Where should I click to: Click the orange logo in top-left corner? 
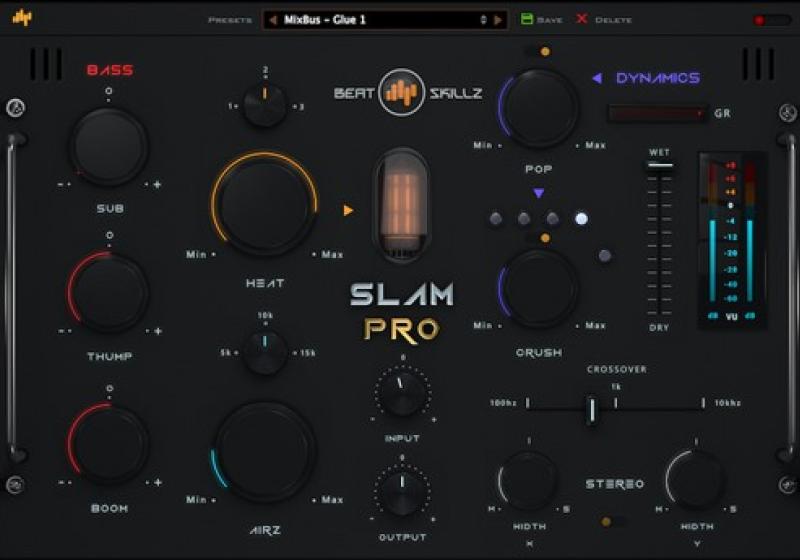[x=21, y=17]
